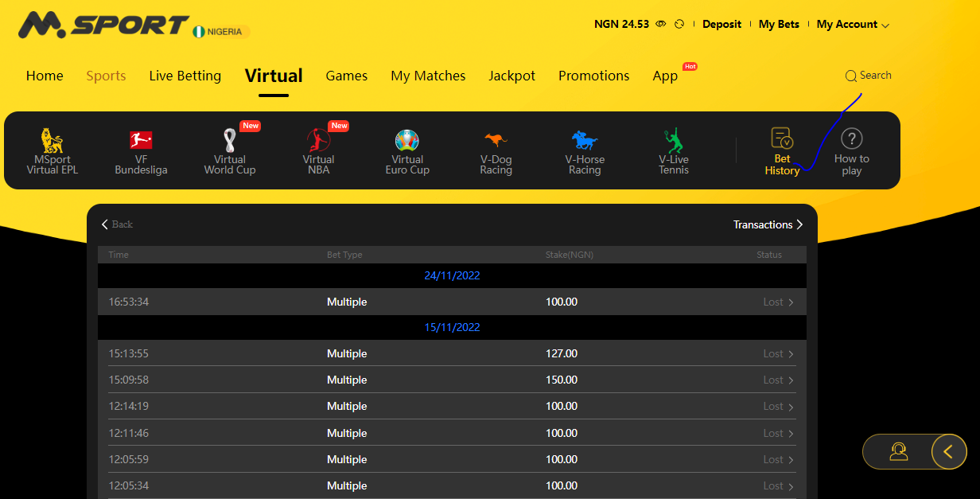This screenshot has width=980, height=499.
Task: Toggle balance visibility with the eye icon
Action: (660, 24)
